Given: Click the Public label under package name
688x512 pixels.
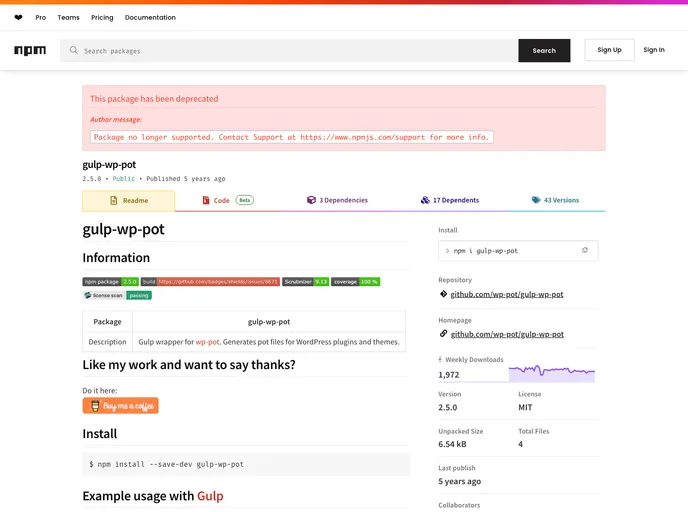Looking at the screenshot, I should [x=124, y=179].
